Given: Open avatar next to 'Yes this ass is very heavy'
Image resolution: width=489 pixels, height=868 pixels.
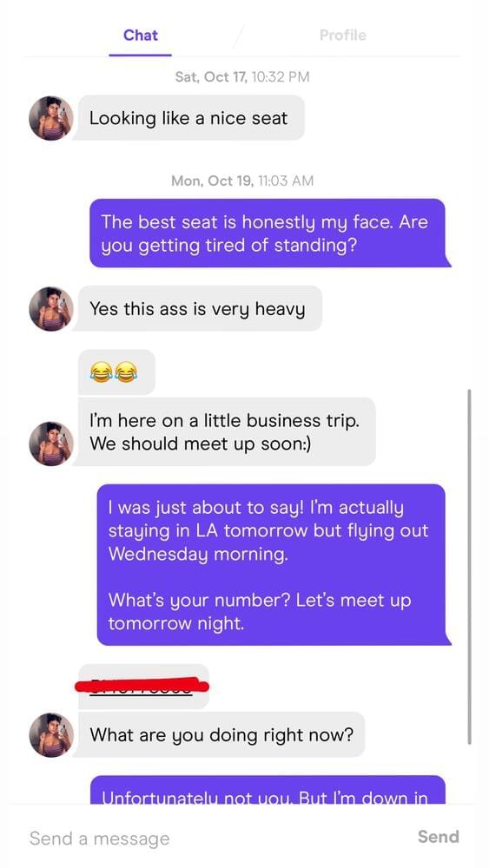Looking at the screenshot, I should 51,308.
